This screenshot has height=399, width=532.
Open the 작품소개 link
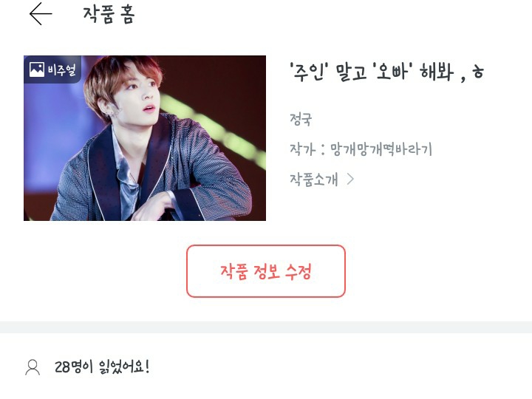(x=314, y=179)
